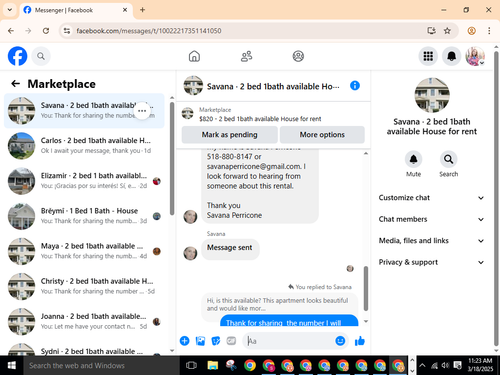Click the Windows taskbar search box
The height and width of the screenshot is (375, 500).
tap(101, 365)
